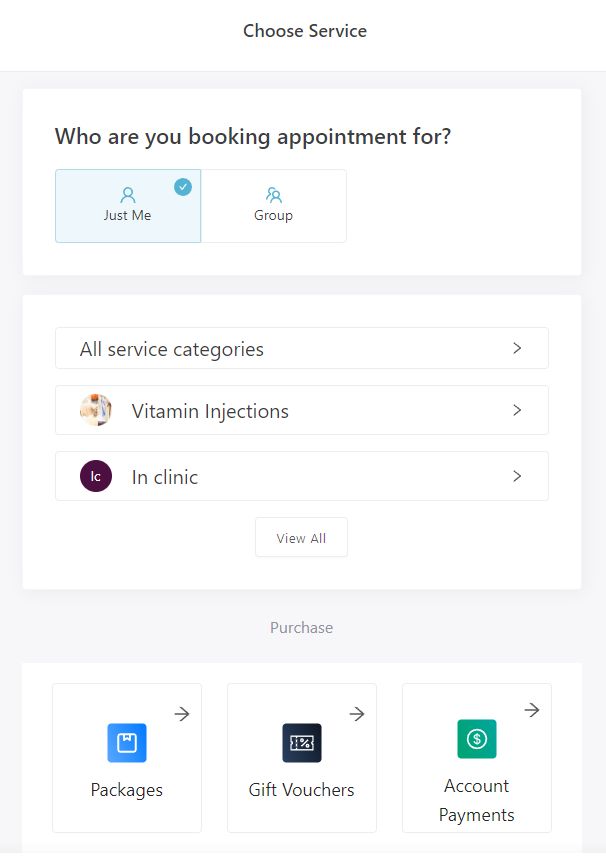Viewport: 606px width, 856px height.
Task: Click the blue checkmark on Just Me
Action: point(183,186)
